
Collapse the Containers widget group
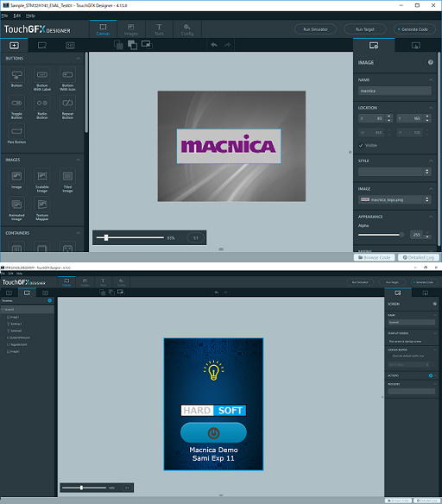point(78,233)
